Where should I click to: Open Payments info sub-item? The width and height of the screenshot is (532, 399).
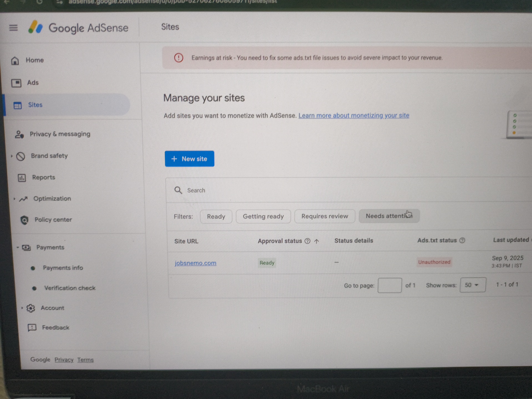click(x=63, y=268)
